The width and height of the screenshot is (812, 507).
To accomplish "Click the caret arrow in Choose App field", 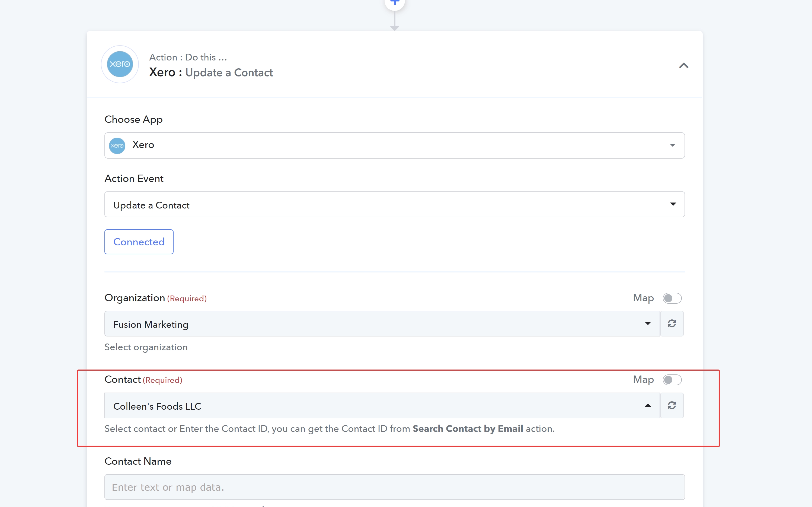I will click(673, 145).
